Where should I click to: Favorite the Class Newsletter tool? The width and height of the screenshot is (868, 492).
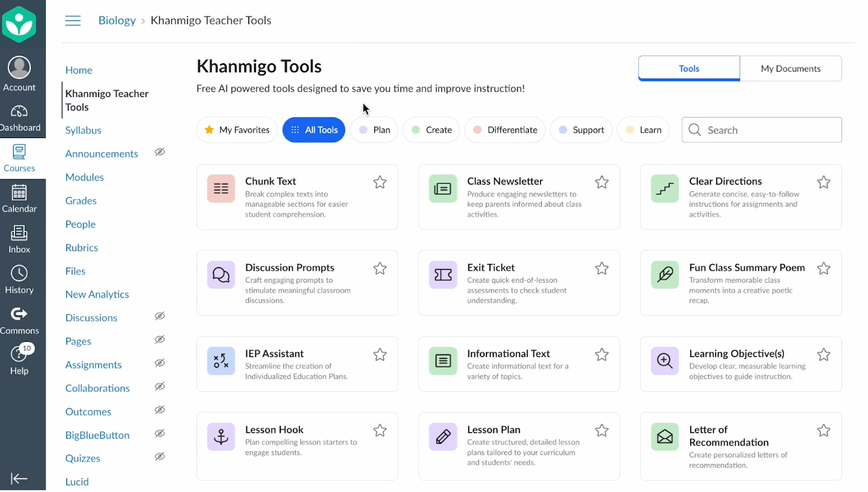602,182
